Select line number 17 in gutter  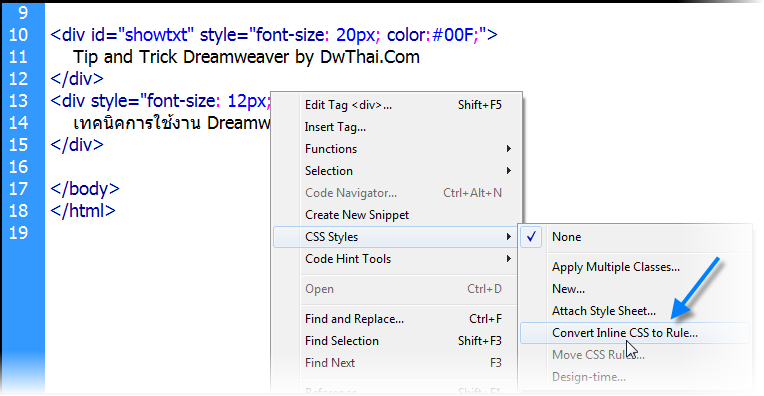tap(19, 189)
